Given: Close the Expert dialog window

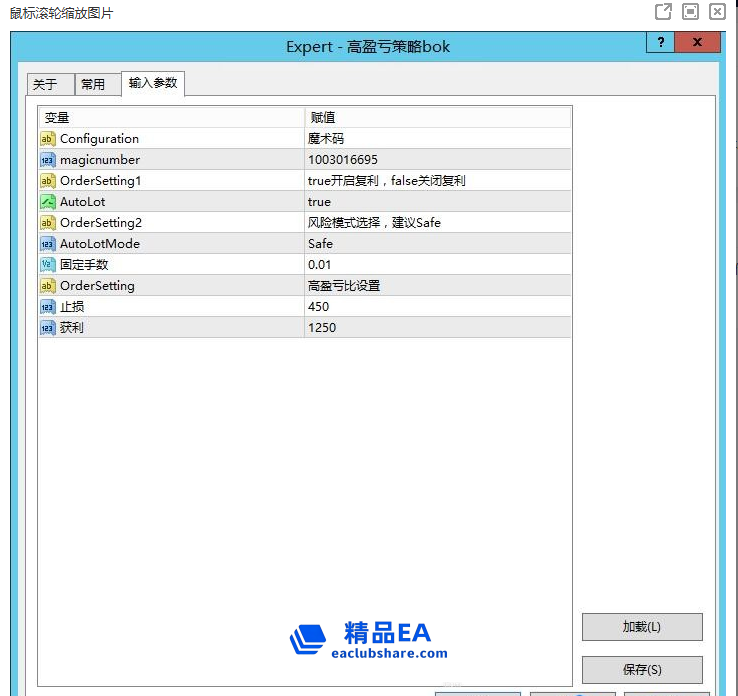Looking at the screenshot, I should tap(698, 42).
